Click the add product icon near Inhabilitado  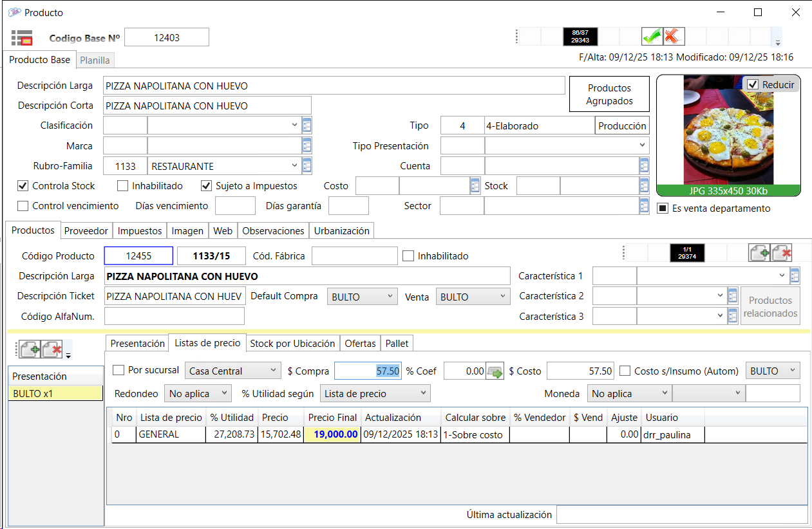pyautogui.click(x=759, y=253)
